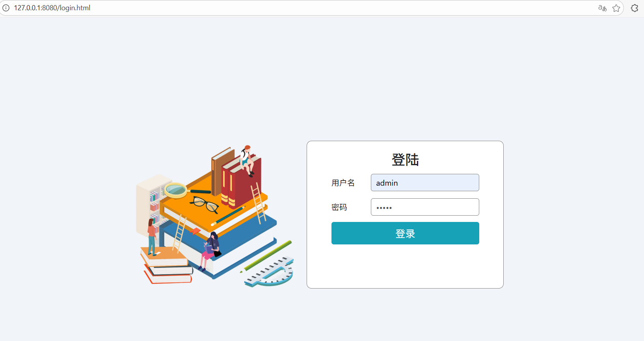Click the teal 登录 button
This screenshot has height=341, width=644.
point(405,233)
